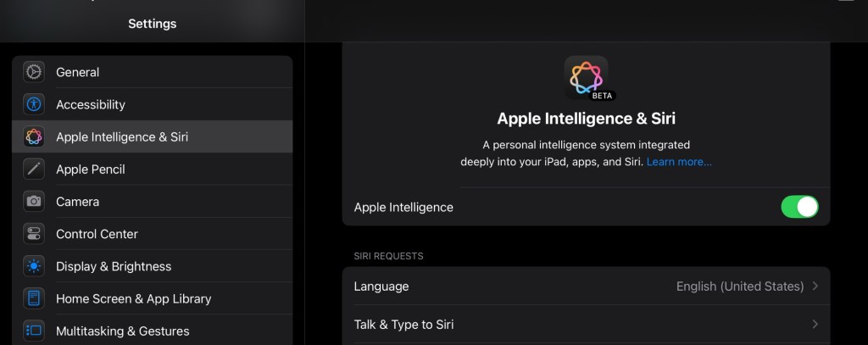Click the Apple Intelligence & Siri sidebar icon
Viewport: 868px width, 345px height.
tap(34, 136)
